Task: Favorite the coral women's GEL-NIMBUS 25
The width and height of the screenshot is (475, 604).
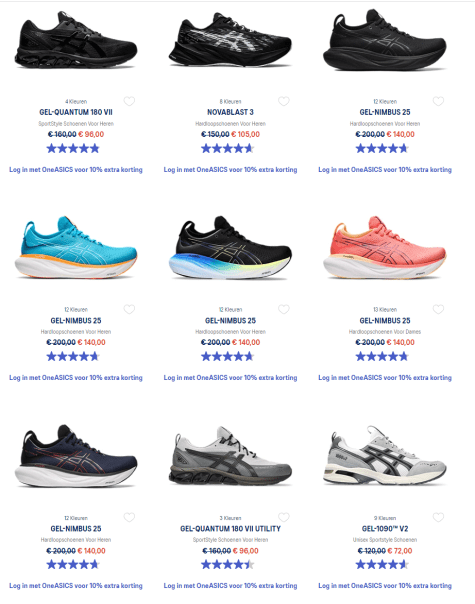Action: pyautogui.click(x=438, y=309)
